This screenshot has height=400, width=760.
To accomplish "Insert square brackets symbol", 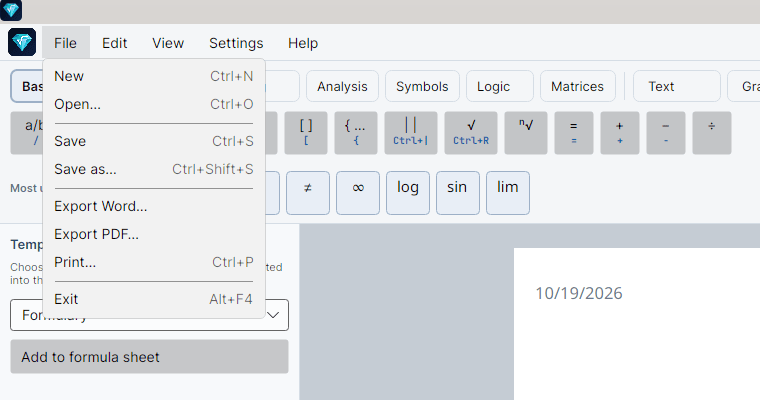I will tap(306, 133).
